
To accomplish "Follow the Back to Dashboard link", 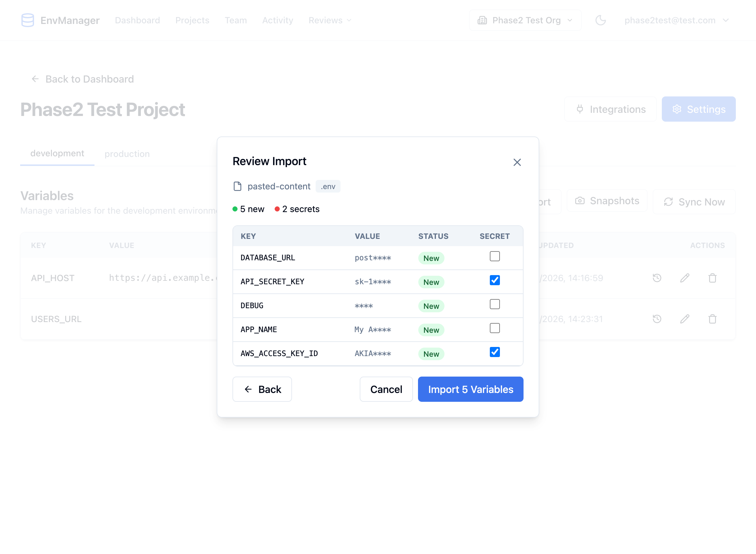I will tap(82, 79).
